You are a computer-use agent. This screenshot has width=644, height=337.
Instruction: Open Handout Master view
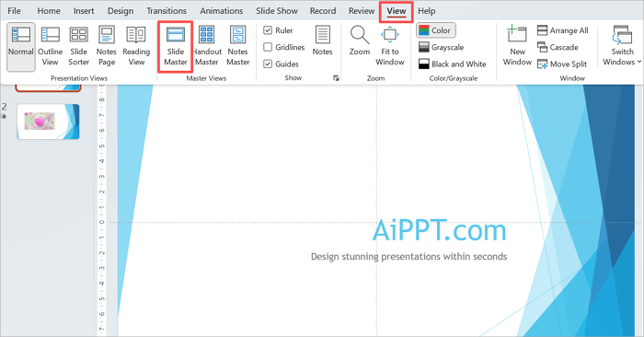[x=207, y=46]
